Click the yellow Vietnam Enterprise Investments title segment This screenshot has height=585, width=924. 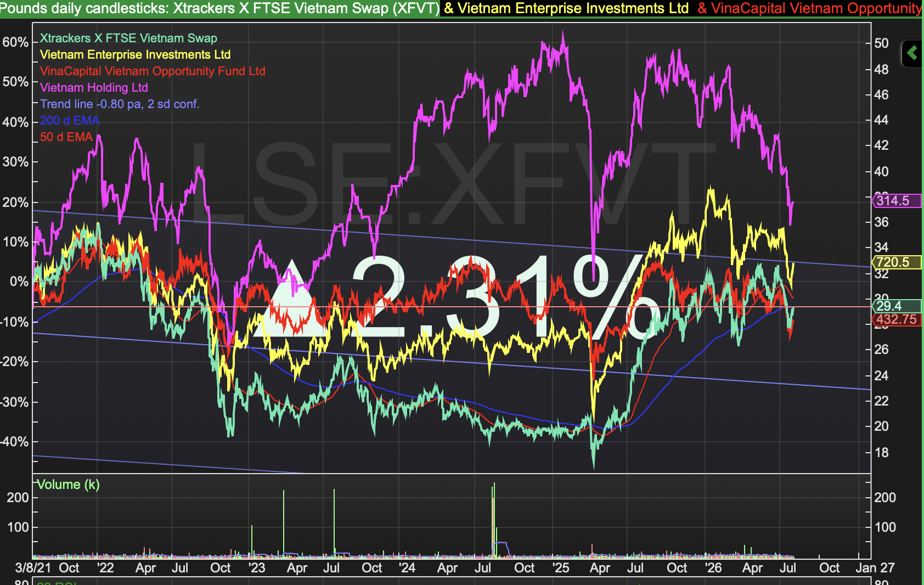point(566,8)
